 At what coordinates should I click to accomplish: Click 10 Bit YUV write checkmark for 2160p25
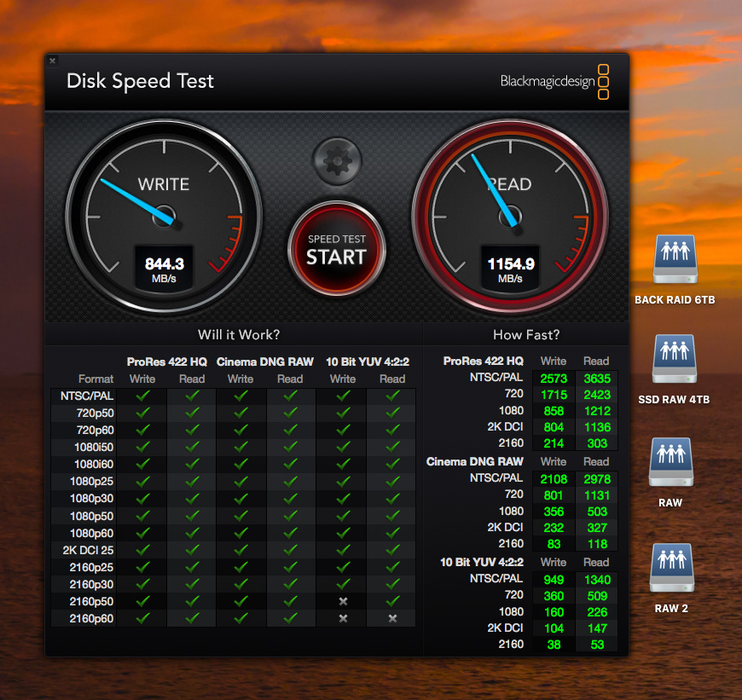tap(343, 567)
